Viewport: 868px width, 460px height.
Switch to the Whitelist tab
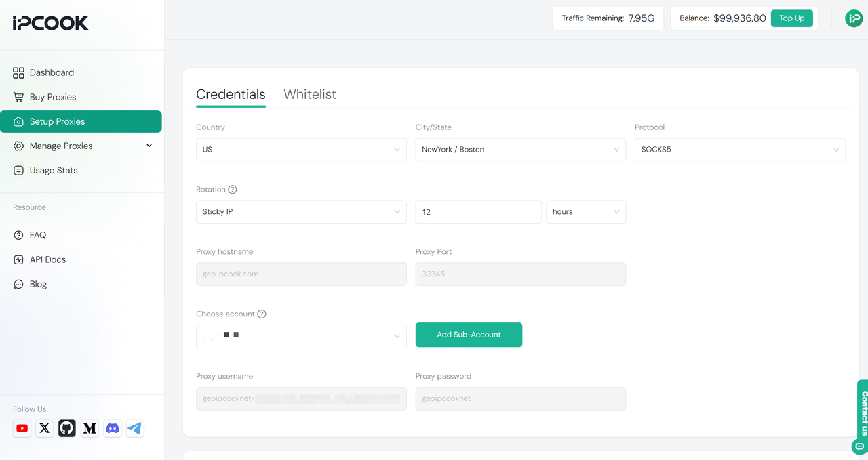[x=310, y=94]
